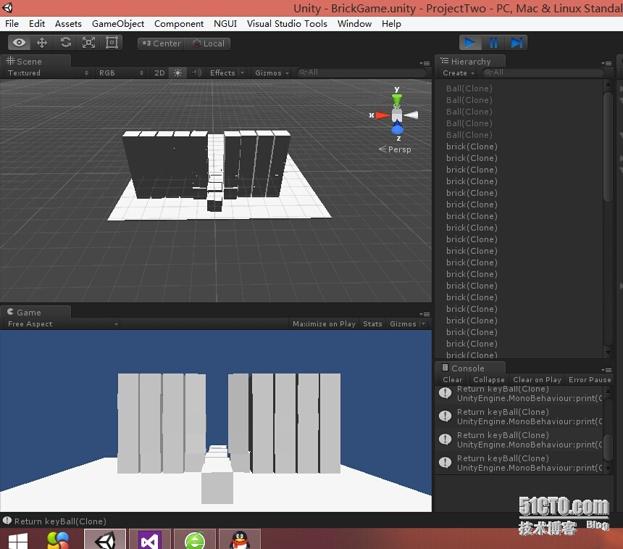The width and height of the screenshot is (623, 549).
Task: Click status bar Return keyBall(Clone) message
Action: coord(60,521)
